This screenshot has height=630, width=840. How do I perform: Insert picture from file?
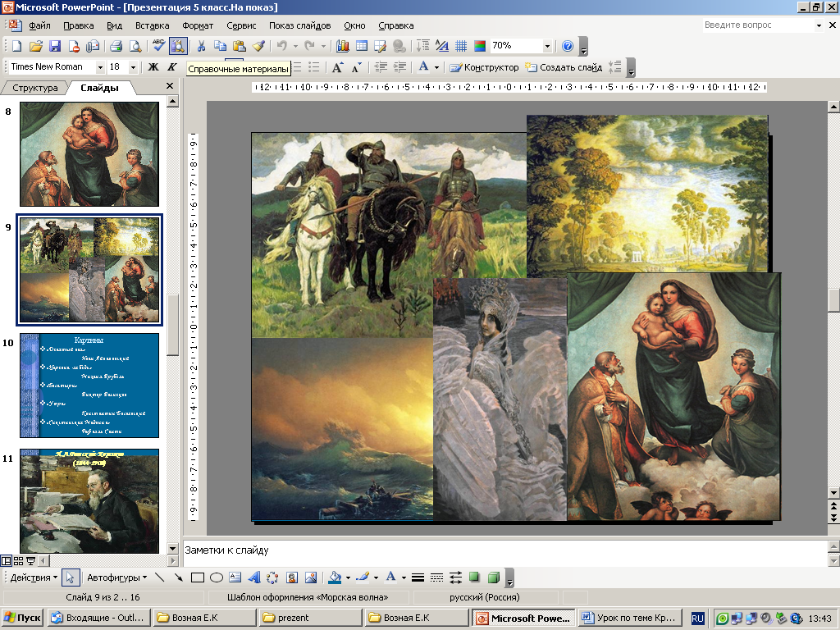[x=311, y=577]
